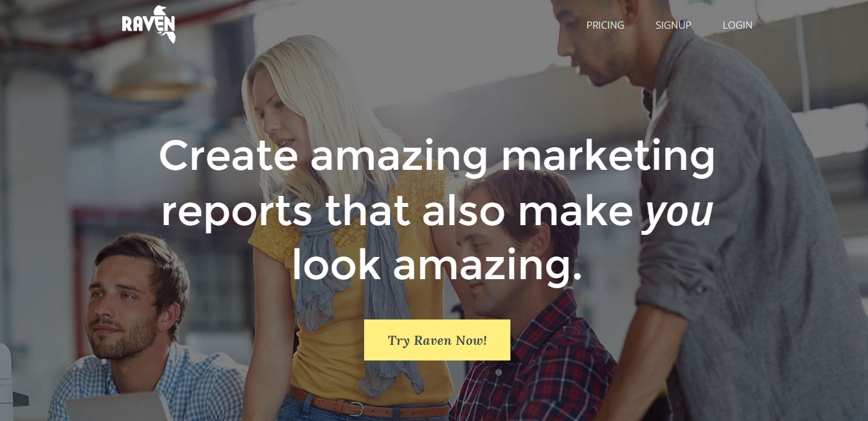Click the hanging pendant lamp in the background
The height and width of the screenshot is (421, 868).
click(160, 78)
